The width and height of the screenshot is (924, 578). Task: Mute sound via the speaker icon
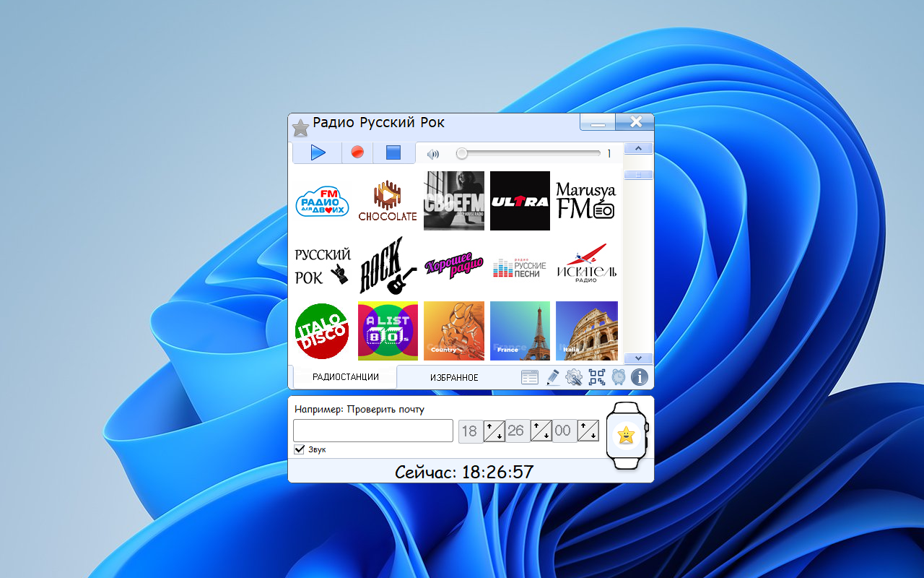coord(433,154)
